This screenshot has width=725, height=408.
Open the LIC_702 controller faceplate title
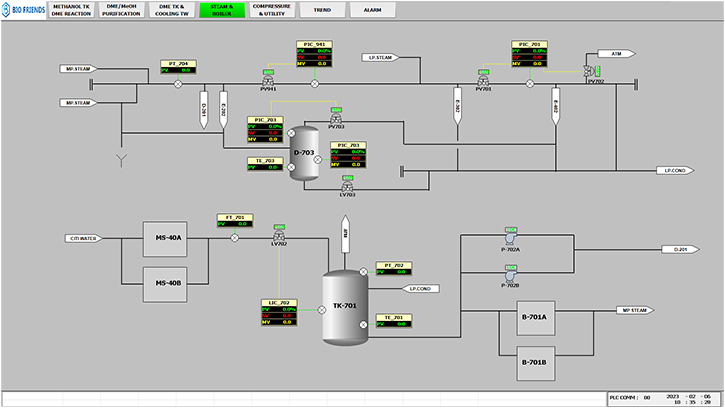(279, 303)
